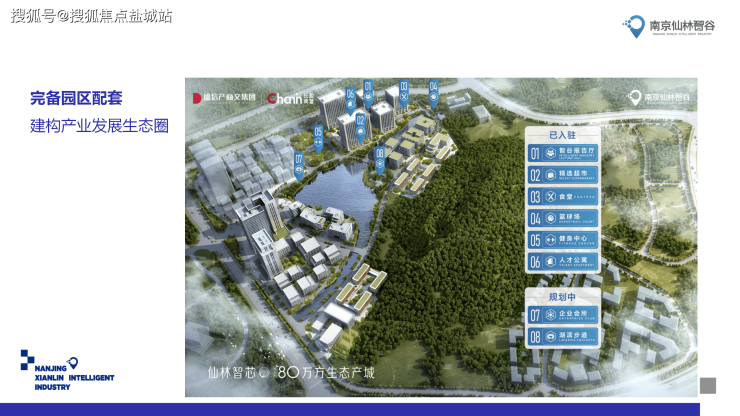
Task: Choose legend entry 07 企业会所
Action: click(x=563, y=315)
